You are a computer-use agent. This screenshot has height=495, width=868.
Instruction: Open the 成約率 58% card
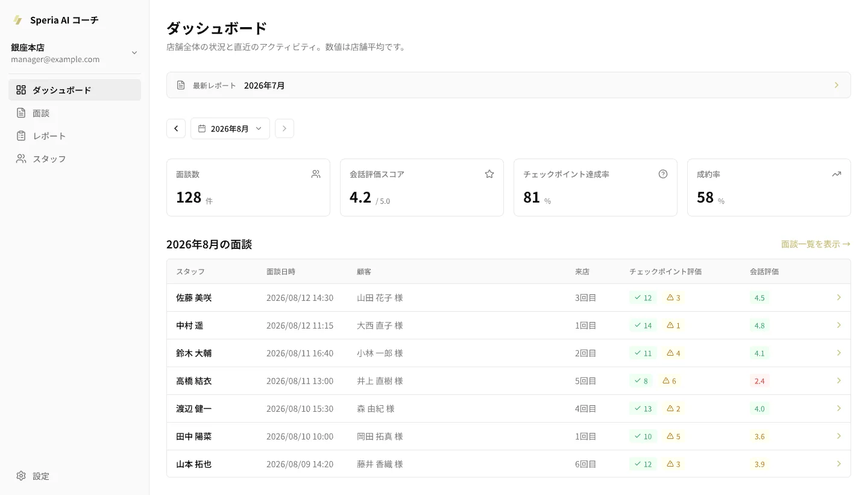pos(769,188)
